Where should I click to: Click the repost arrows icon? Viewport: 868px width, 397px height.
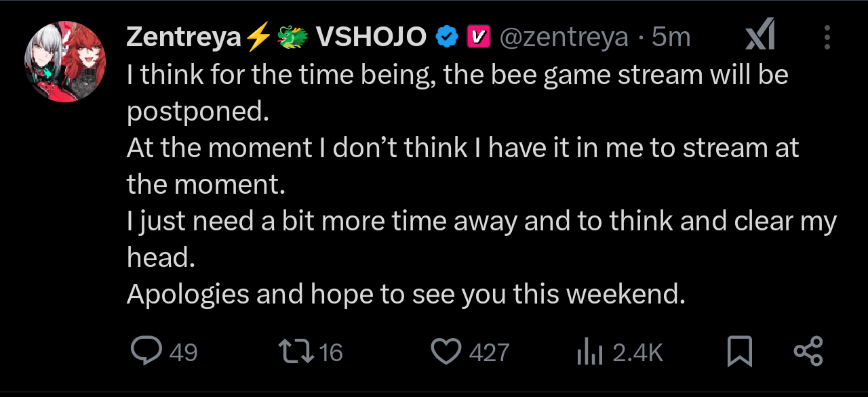pyautogui.click(x=296, y=351)
